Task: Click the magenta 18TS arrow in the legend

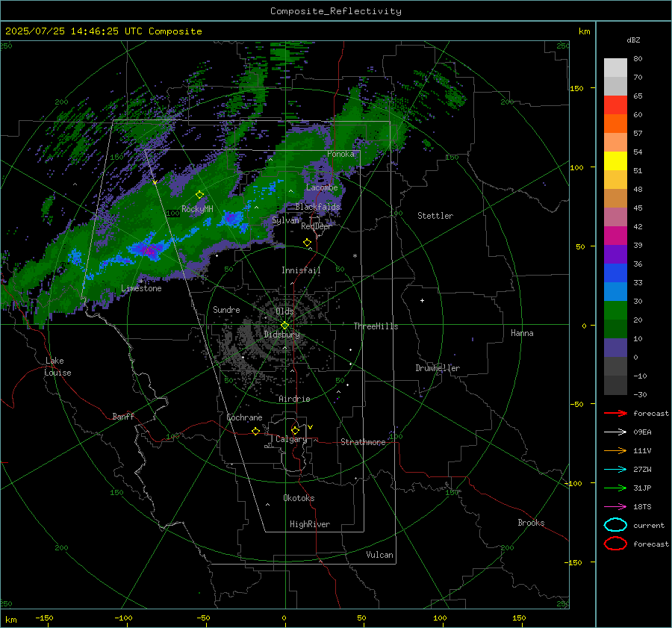Action: point(615,507)
